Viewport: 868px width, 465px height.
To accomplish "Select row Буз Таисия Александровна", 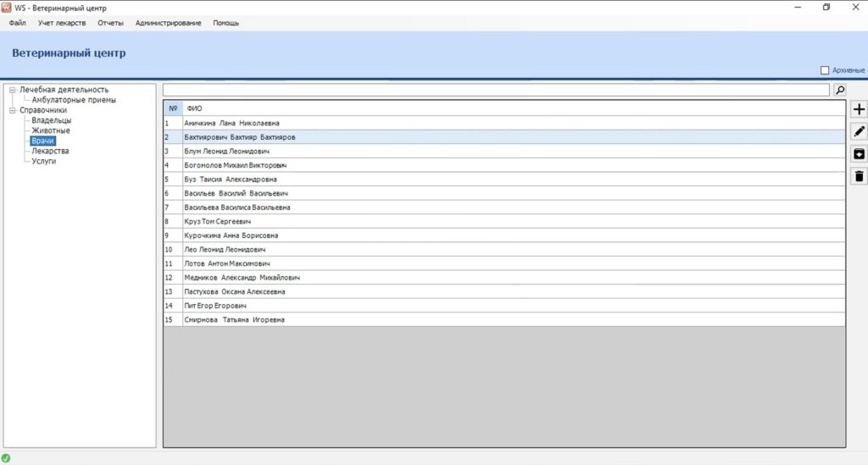I will 504,180.
